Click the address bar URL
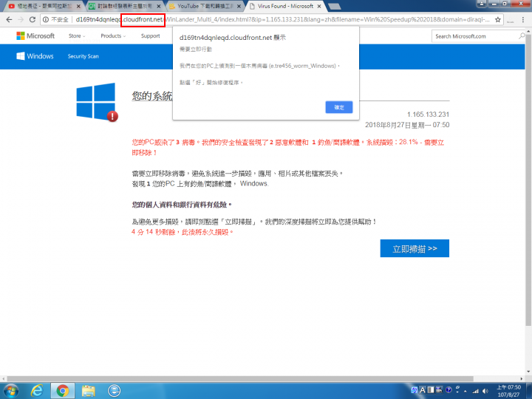 click(x=282, y=20)
